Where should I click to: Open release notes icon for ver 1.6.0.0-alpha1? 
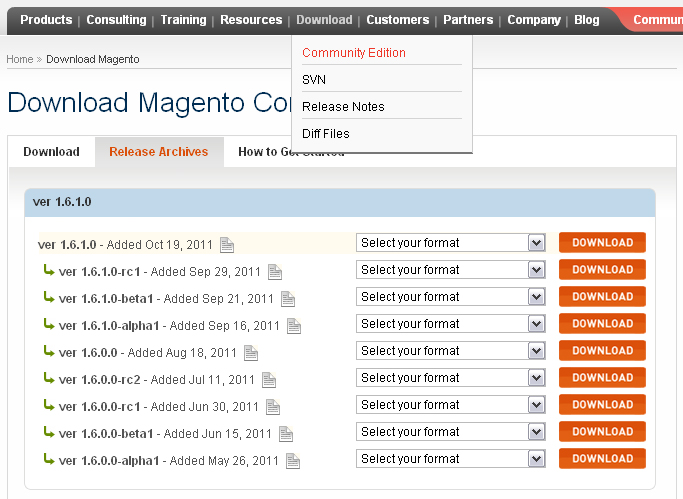293,461
